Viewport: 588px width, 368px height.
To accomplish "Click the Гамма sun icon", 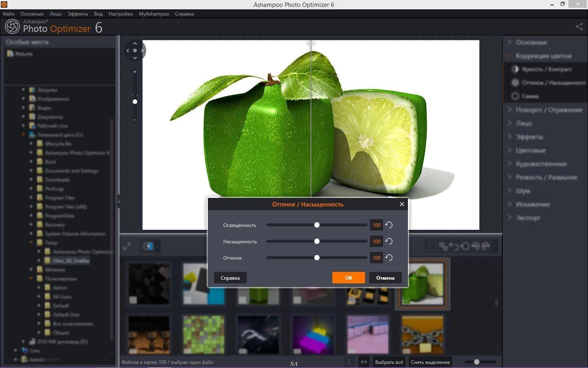I will pos(515,96).
